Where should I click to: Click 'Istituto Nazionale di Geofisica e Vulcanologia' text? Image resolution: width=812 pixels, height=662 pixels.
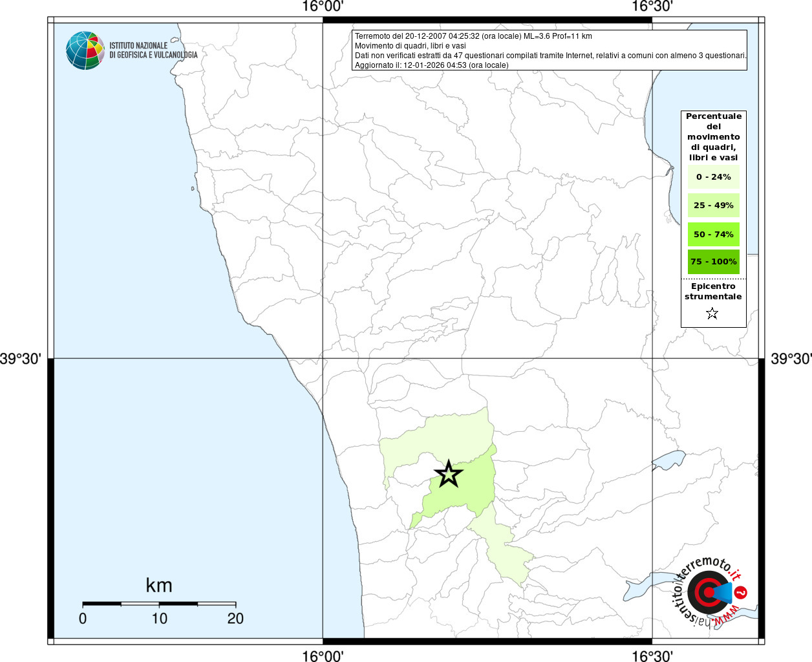(153, 50)
